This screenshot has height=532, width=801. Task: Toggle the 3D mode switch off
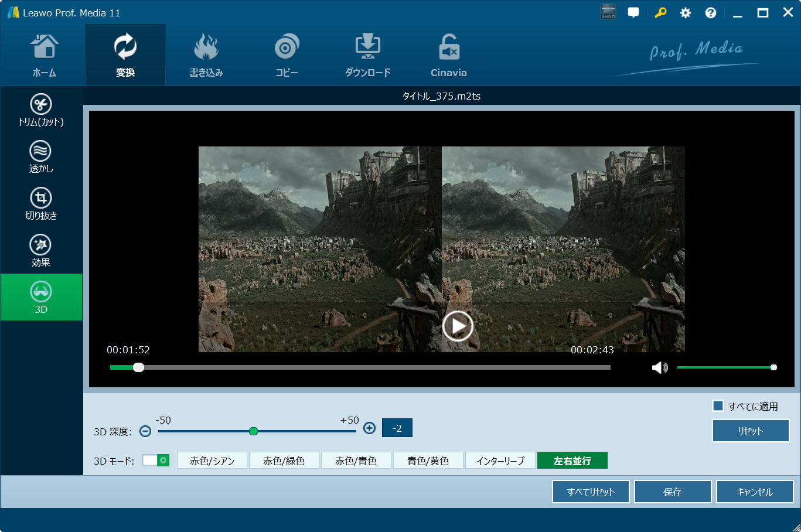(156, 461)
